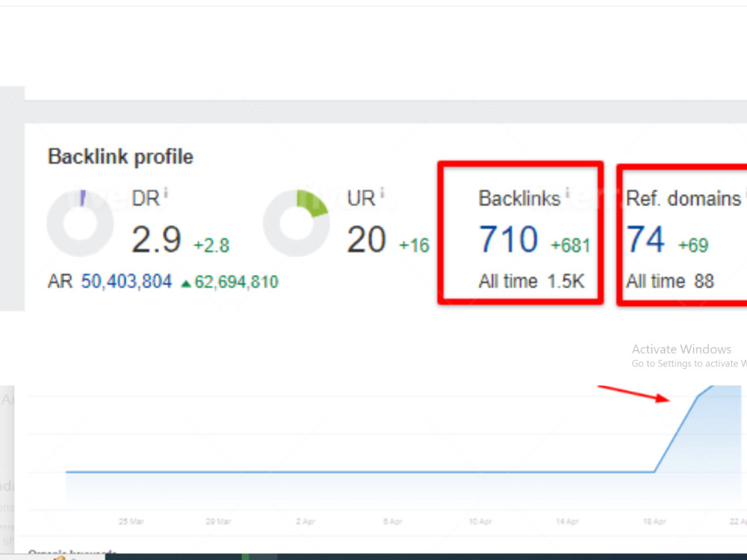Viewport: 747px width, 560px height.
Task: Click the 18 Apr axis label
Action: [654, 521]
